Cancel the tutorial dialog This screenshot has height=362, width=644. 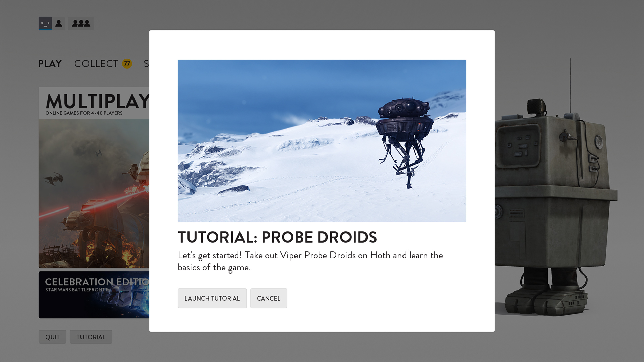pos(268,298)
